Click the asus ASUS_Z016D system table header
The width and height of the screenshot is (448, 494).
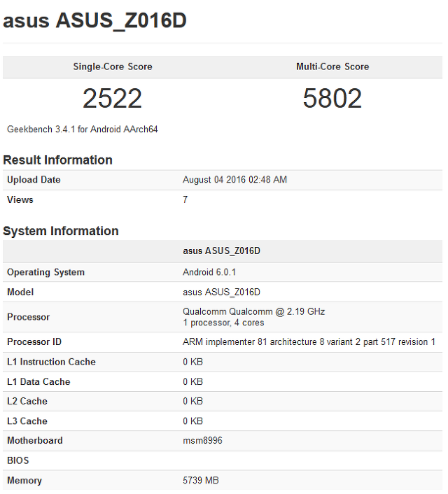point(222,250)
